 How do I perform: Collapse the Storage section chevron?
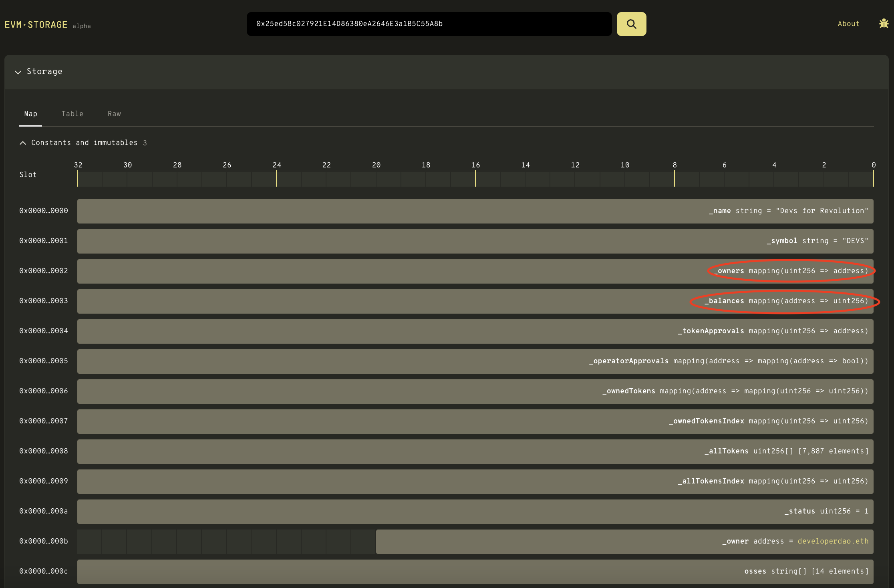(18, 72)
